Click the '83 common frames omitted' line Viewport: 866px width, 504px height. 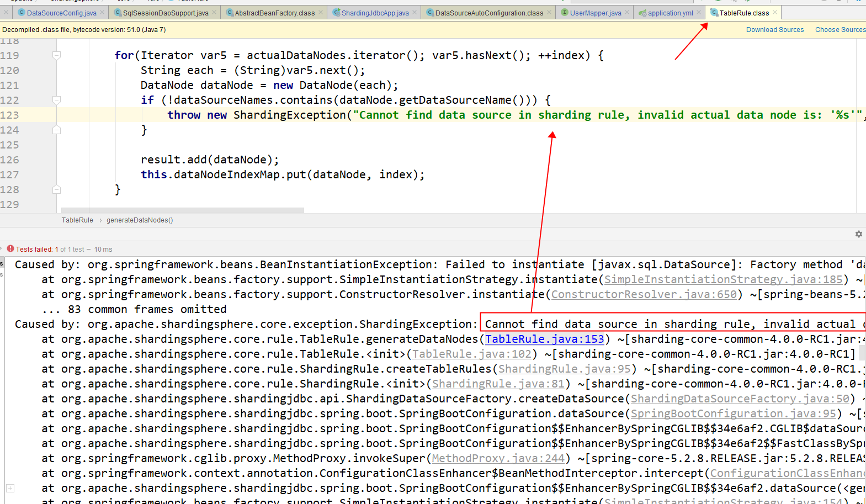point(134,309)
